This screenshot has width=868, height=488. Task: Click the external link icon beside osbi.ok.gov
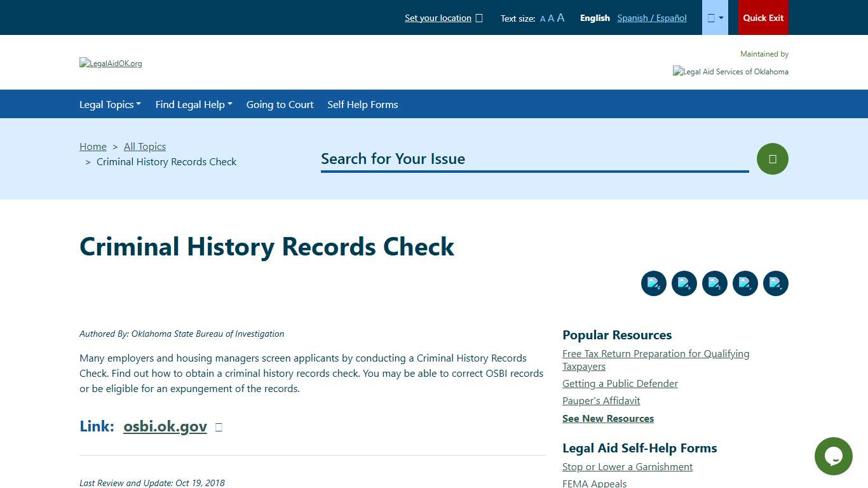pyautogui.click(x=218, y=426)
